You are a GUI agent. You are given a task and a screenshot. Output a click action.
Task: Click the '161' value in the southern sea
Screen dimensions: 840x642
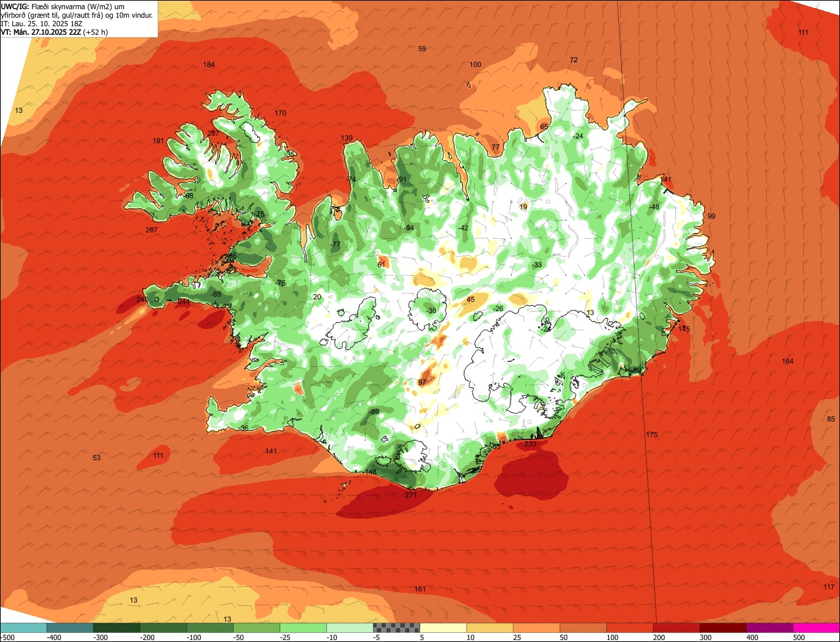(x=420, y=589)
